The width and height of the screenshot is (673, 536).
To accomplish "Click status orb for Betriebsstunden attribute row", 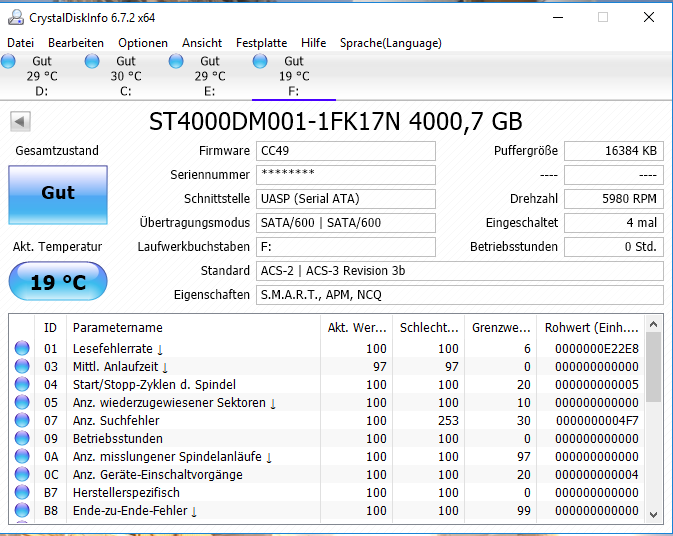I will click(22, 438).
